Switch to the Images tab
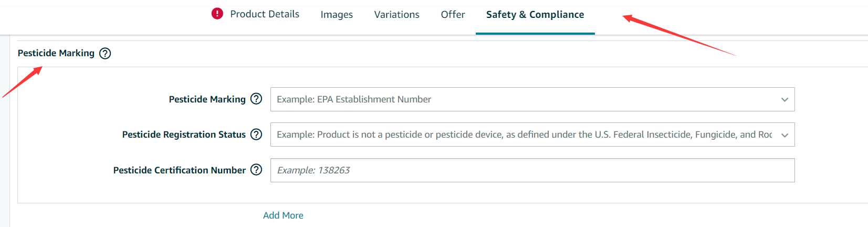This screenshot has height=227, width=868. [x=337, y=15]
